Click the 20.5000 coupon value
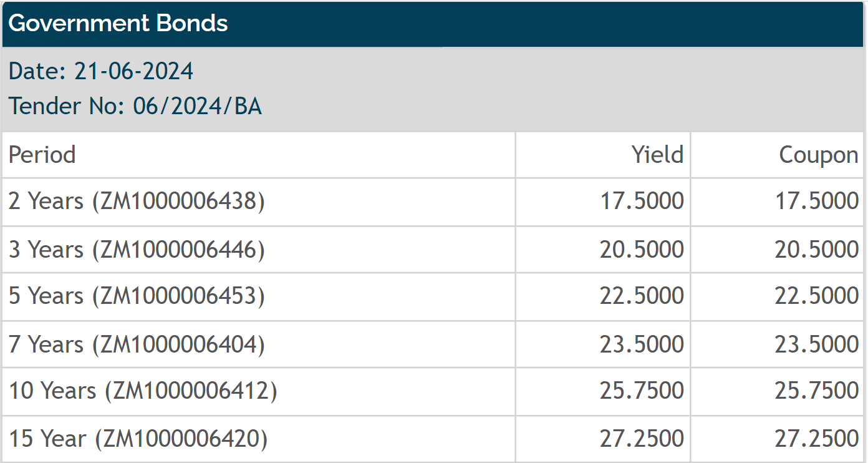 click(x=817, y=250)
